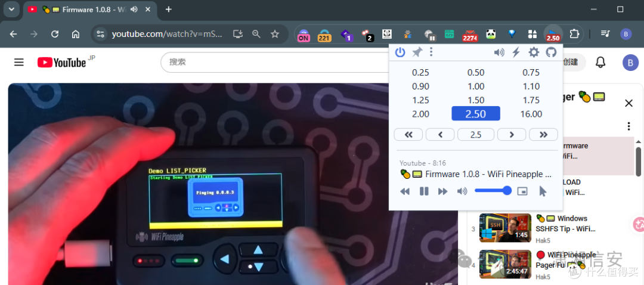Click the power icon in speed popup
The width and height of the screenshot is (644, 285).
click(x=400, y=52)
